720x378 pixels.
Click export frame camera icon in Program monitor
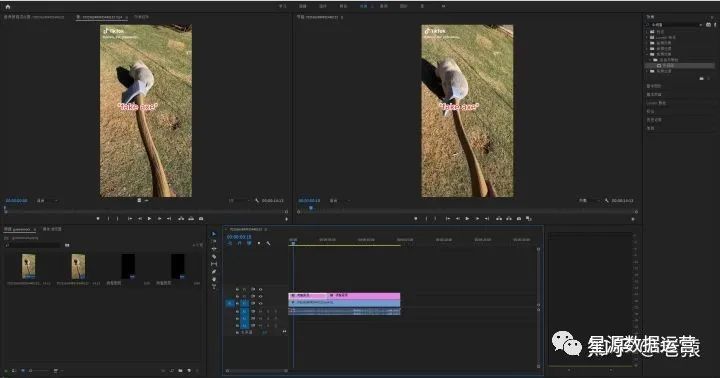coord(519,219)
